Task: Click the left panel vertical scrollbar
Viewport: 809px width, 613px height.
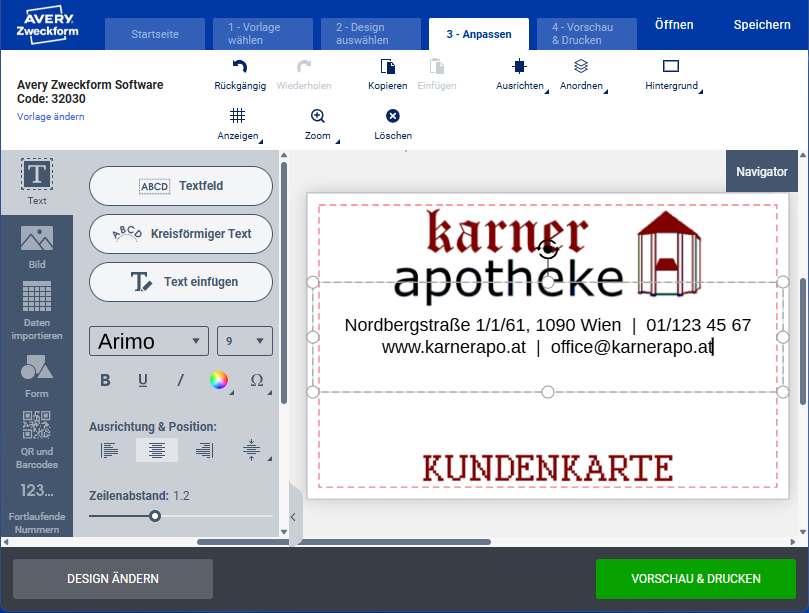Action: (x=284, y=283)
